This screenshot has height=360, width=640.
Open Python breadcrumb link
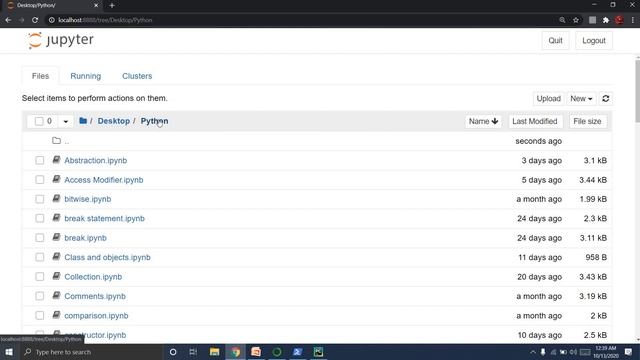(x=154, y=121)
